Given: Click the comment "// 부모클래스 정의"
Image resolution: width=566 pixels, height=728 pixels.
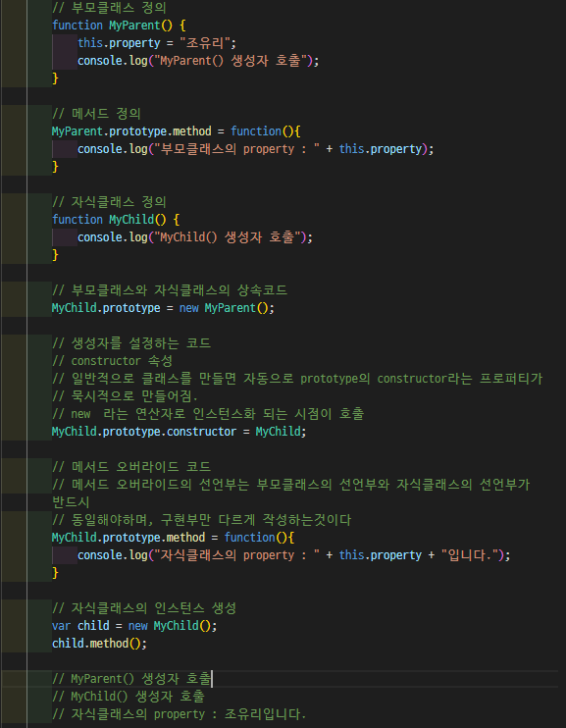Looking at the screenshot, I should (x=109, y=8).
